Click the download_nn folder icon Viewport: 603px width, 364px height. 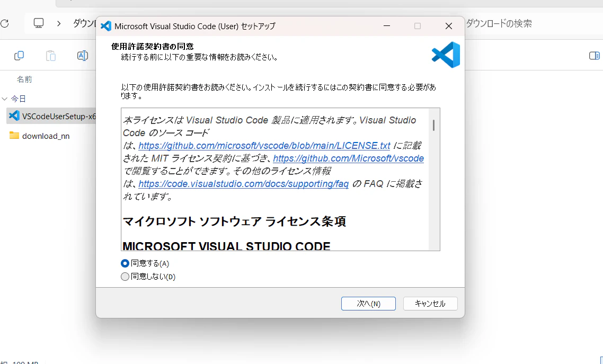(x=14, y=135)
